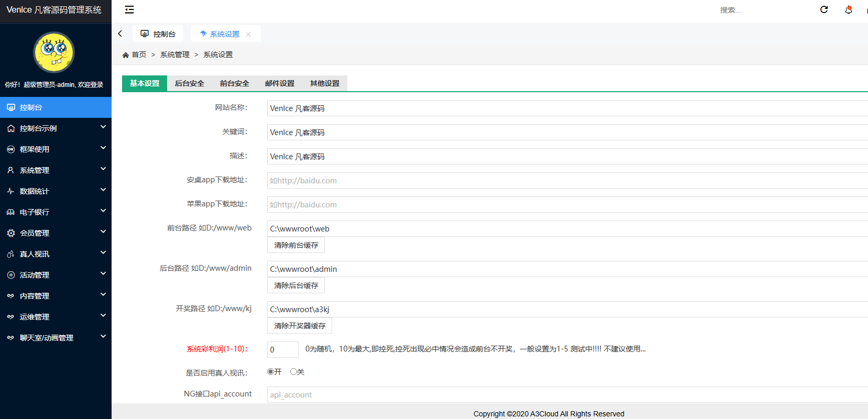868x419 pixels.
Task: Click the 清除开奖器缓存 button
Action: [x=300, y=326]
